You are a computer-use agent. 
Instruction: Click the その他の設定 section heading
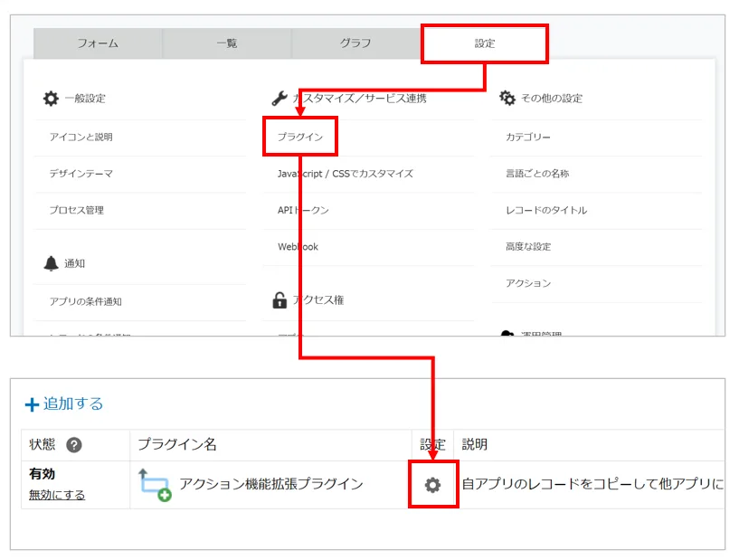(x=552, y=99)
